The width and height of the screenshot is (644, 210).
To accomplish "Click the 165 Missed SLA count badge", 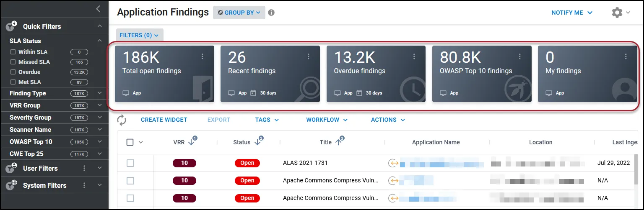I will 79,62.
